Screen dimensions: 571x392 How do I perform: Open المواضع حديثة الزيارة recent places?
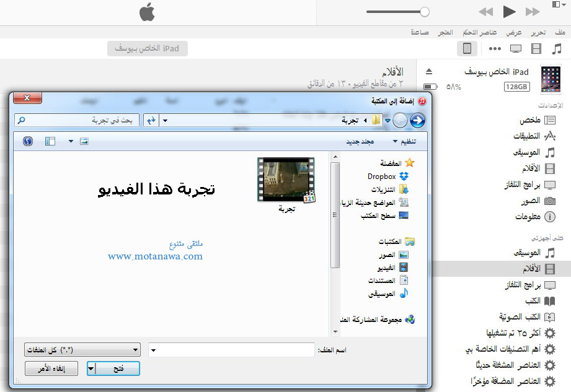(x=374, y=203)
